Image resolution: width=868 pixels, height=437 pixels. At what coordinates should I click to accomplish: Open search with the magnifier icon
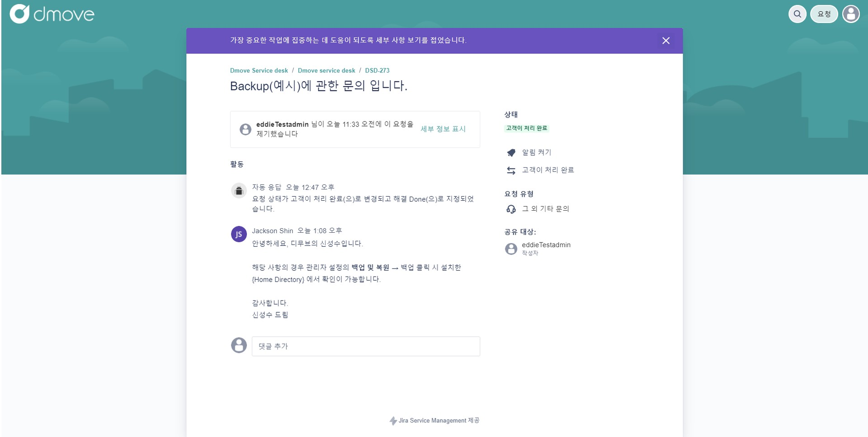coord(797,14)
